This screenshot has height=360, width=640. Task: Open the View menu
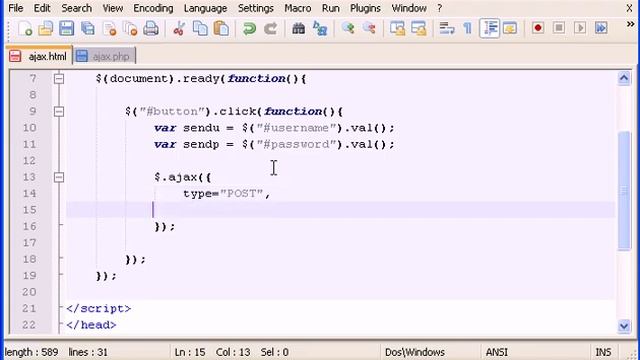point(113,8)
